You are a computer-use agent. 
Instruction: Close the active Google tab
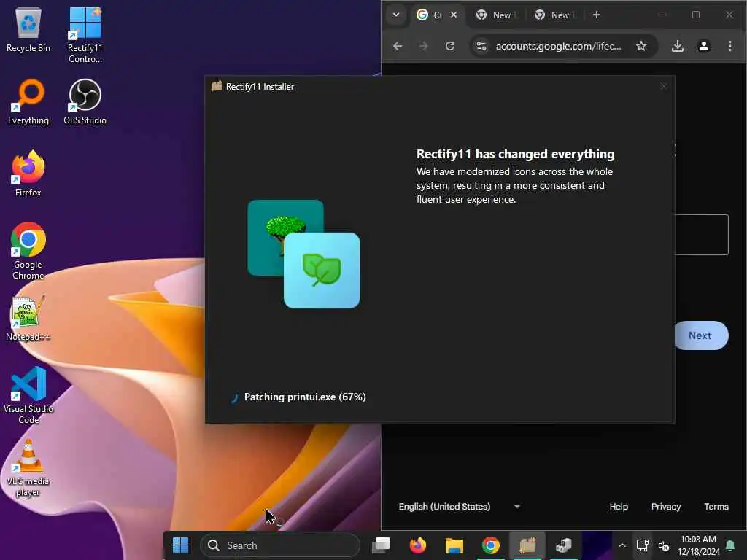click(454, 15)
